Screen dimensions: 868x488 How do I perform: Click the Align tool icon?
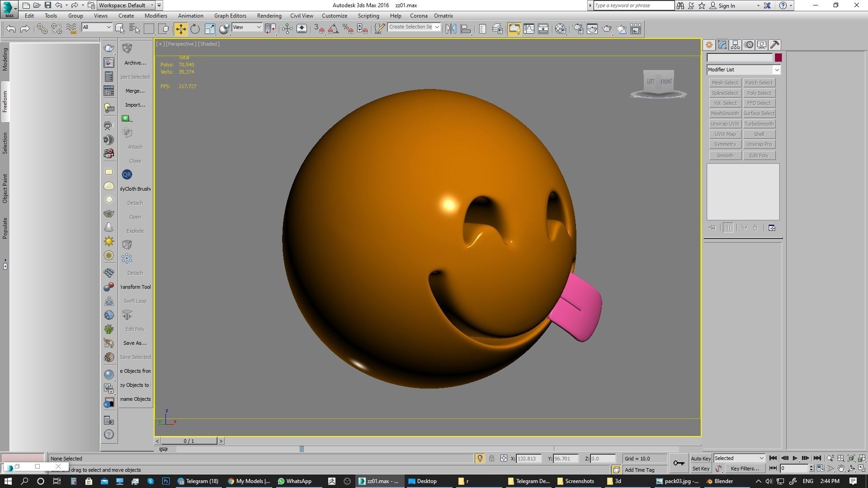pos(466,29)
